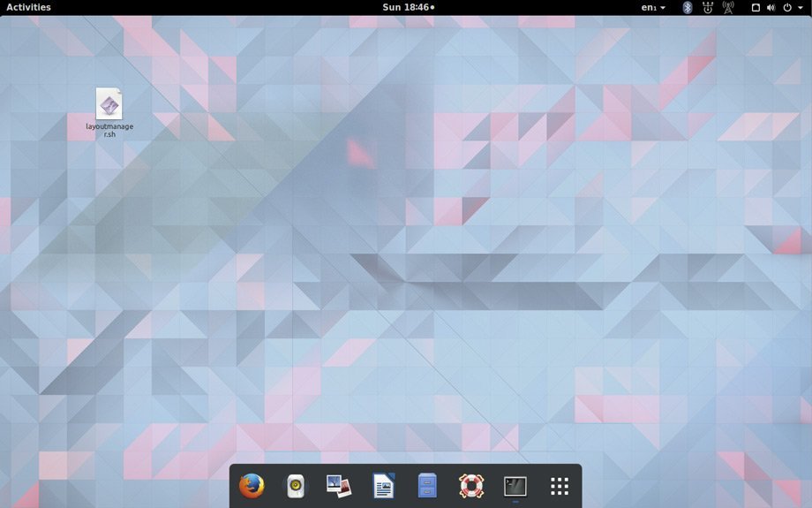Open the clock calendar at Sun 18:46
Screen dimensions: 812x508
click(x=408, y=7)
